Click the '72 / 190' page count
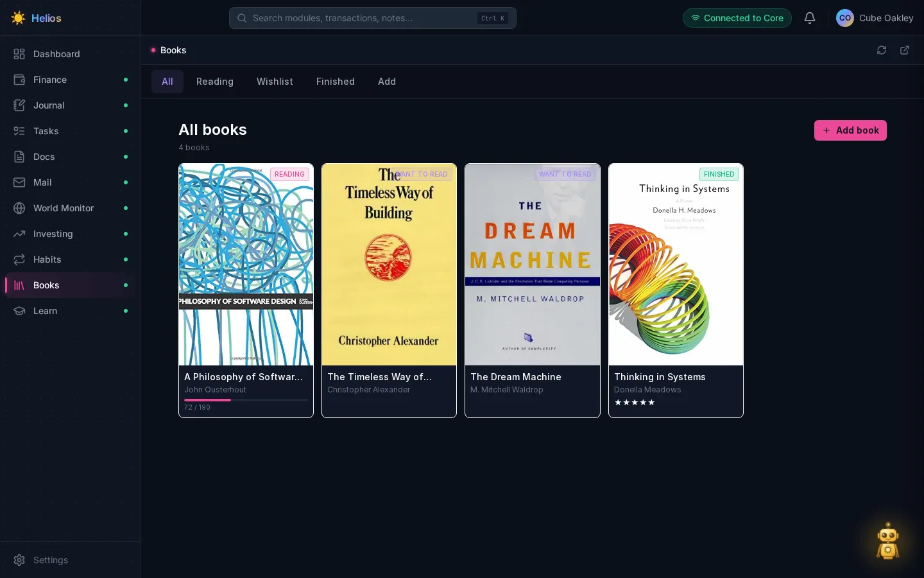 (197, 407)
